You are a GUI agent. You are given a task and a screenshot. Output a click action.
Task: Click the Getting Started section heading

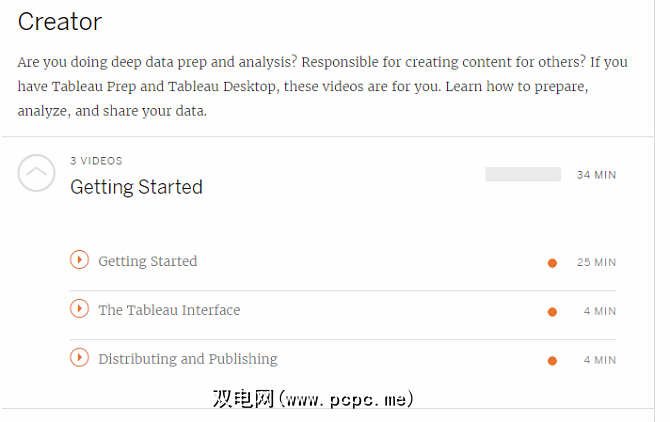coord(136,187)
